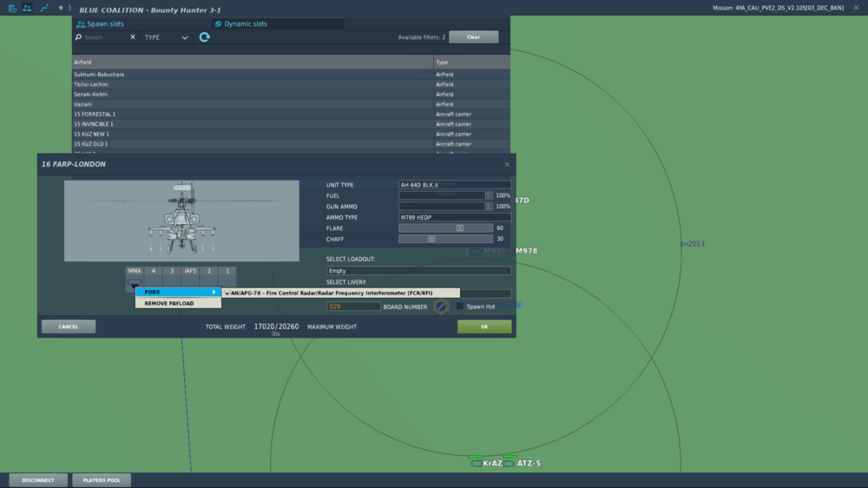Select pylon station 4 header

click(154, 271)
